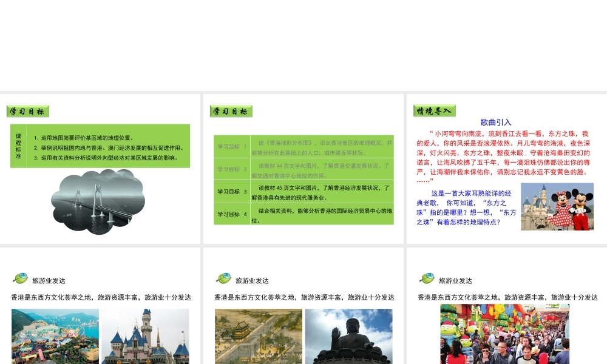Click the leaf icon on the Big Buddha slide

223,278
